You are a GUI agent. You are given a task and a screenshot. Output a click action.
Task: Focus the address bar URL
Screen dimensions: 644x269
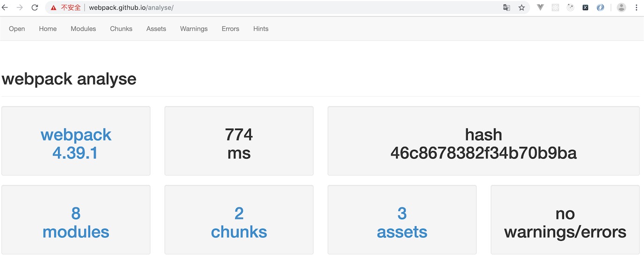(x=131, y=8)
